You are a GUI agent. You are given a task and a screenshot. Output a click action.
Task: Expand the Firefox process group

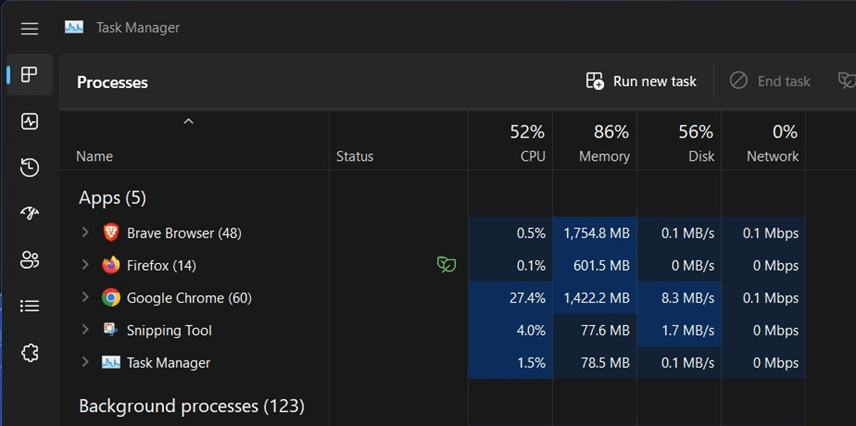coord(85,265)
